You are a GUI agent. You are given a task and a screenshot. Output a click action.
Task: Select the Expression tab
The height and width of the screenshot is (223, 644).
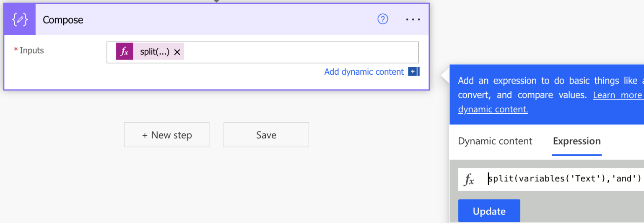tap(576, 141)
